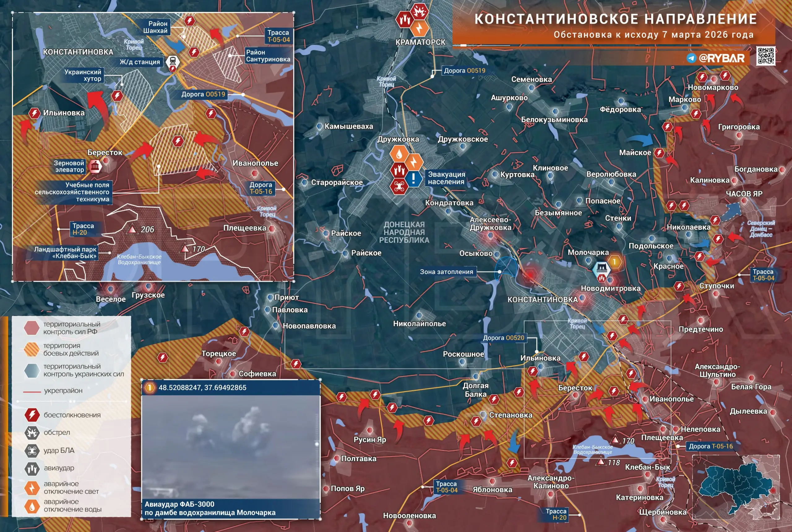This screenshot has width=792, height=532.
Task: Click the airstrike legend icon
Action: 32,469
